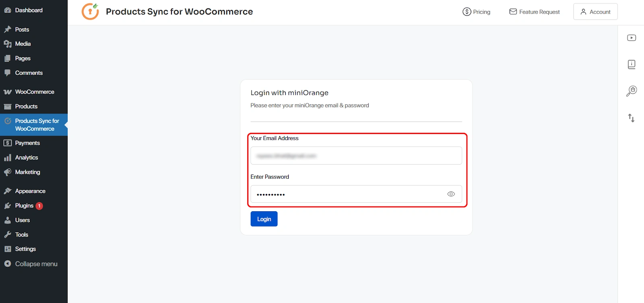
Task: Click the Tools wrench icon
Action: pos(8,235)
